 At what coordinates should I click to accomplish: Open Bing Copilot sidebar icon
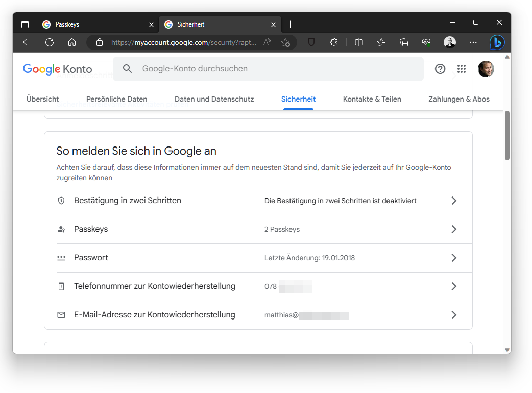pos(497,43)
